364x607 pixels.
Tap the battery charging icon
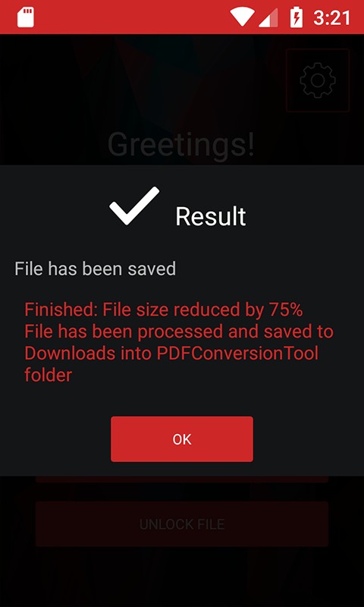[297, 17]
